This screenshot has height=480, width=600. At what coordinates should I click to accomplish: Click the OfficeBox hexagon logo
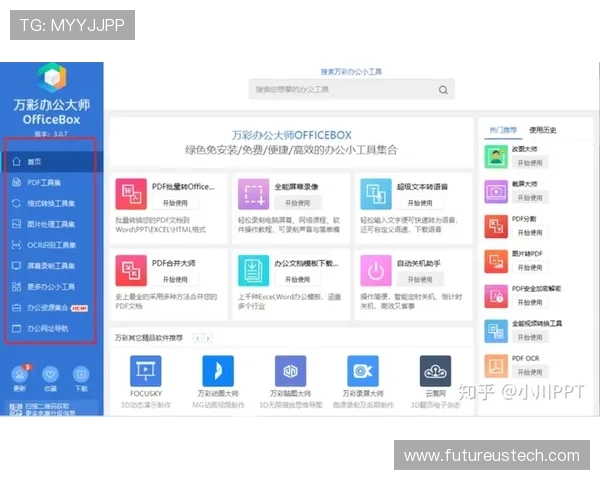coord(52,77)
